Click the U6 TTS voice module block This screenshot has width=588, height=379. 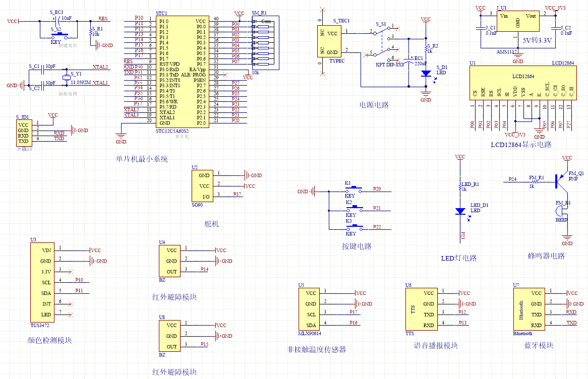[x=421, y=309]
